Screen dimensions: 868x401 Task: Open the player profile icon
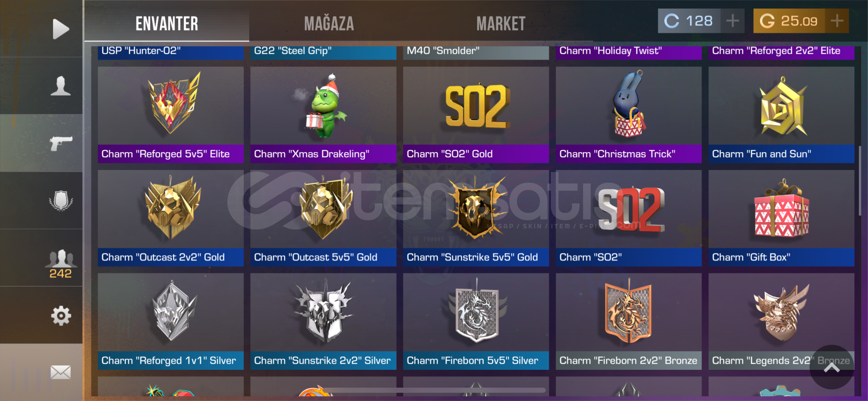coord(61,86)
